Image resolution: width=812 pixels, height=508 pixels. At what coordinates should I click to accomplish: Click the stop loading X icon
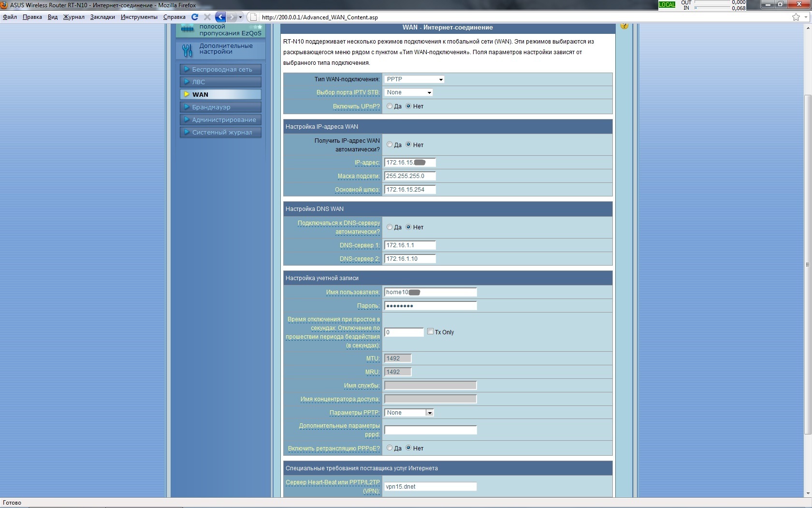tap(207, 17)
